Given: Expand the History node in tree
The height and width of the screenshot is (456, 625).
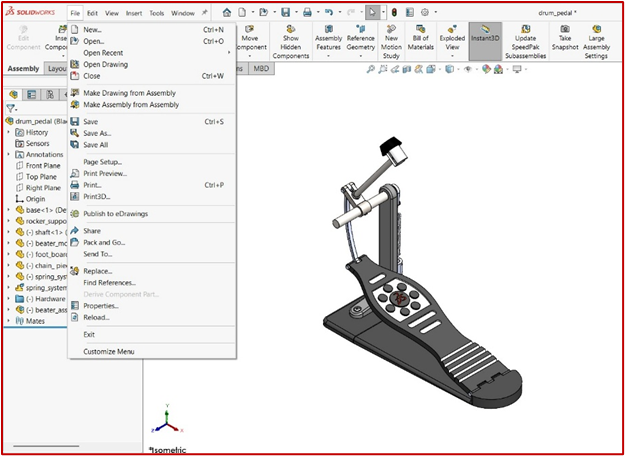Looking at the screenshot, I should click(x=9, y=132).
